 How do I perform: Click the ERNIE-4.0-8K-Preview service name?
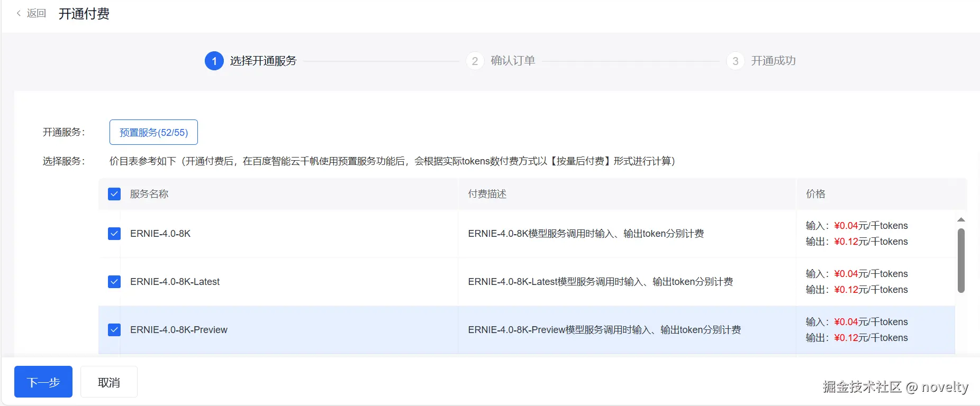point(179,330)
